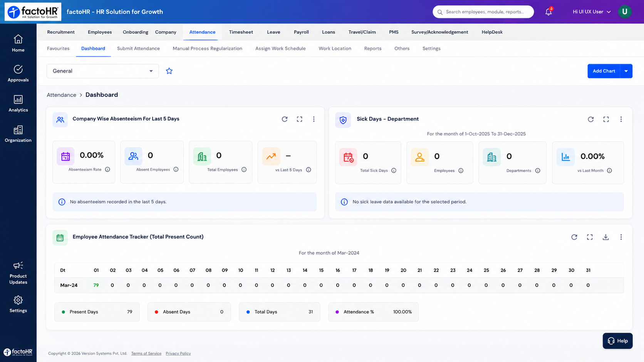Click the Total Days legend card
Image resolution: width=644 pixels, height=362 pixels.
(x=279, y=312)
